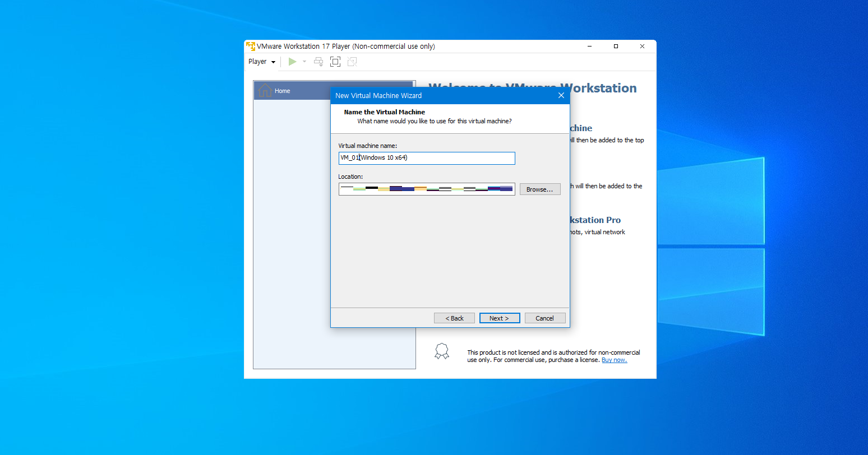The image size is (868, 455).
Task: Cancel the New Virtual Machine Wizard
Action: pyautogui.click(x=545, y=318)
